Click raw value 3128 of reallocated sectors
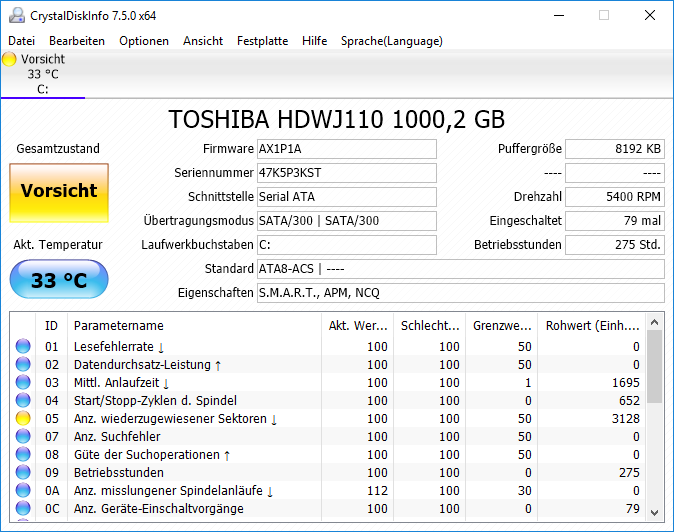The image size is (674, 532). pyautogui.click(x=626, y=419)
